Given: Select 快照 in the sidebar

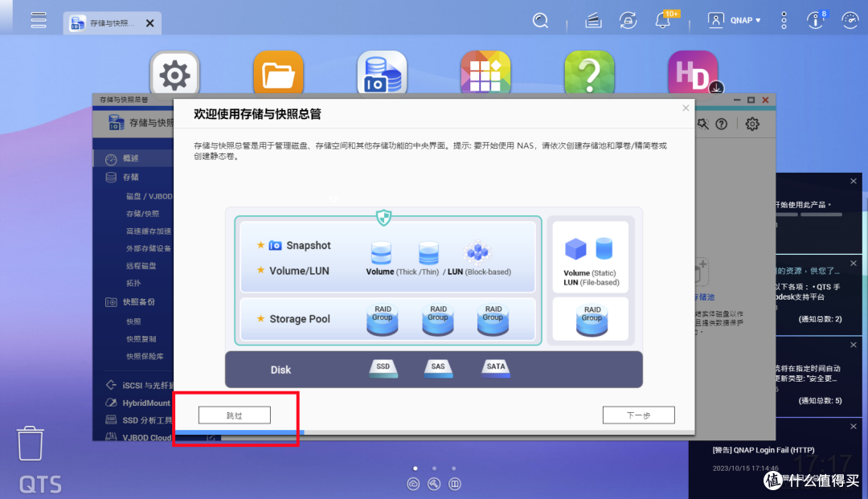Looking at the screenshot, I should click(x=133, y=321).
